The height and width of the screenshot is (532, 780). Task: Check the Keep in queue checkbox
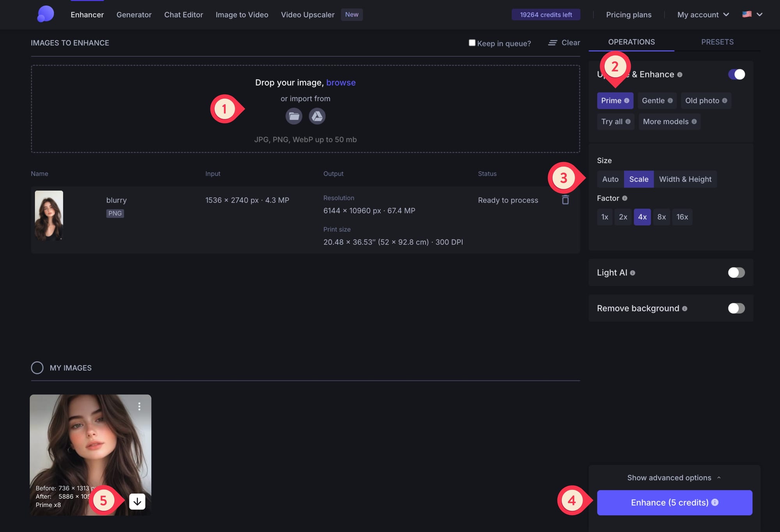pyautogui.click(x=472, y=43)
